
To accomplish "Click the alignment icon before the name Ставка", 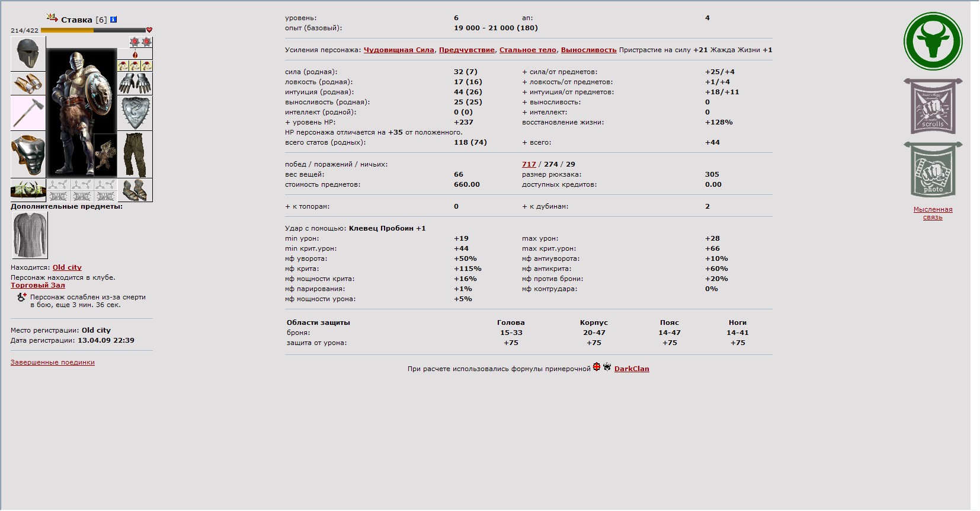I will [52, 18].
